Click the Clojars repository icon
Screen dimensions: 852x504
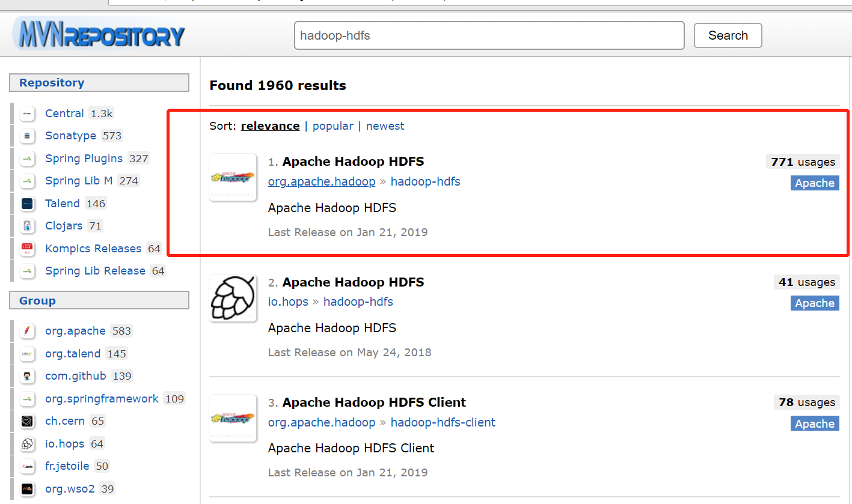27,226
